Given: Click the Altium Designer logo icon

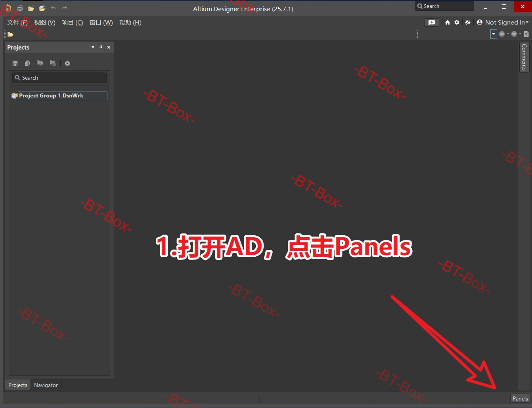Looking at the screenshot, I should [8, 8].
